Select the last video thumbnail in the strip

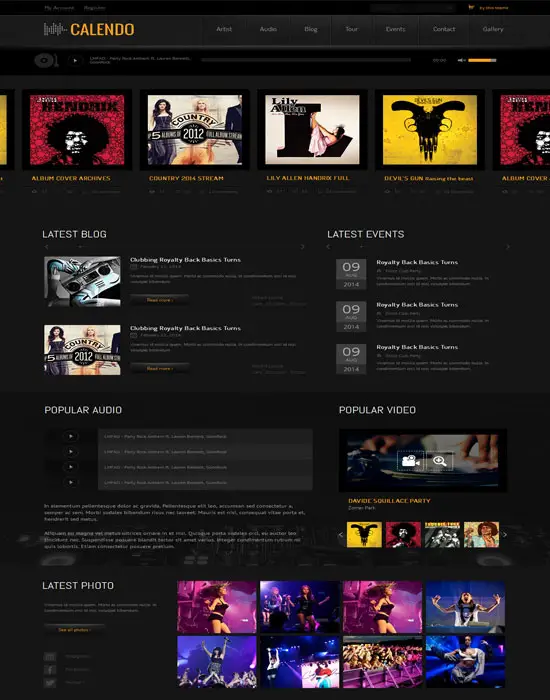(481, 534)
